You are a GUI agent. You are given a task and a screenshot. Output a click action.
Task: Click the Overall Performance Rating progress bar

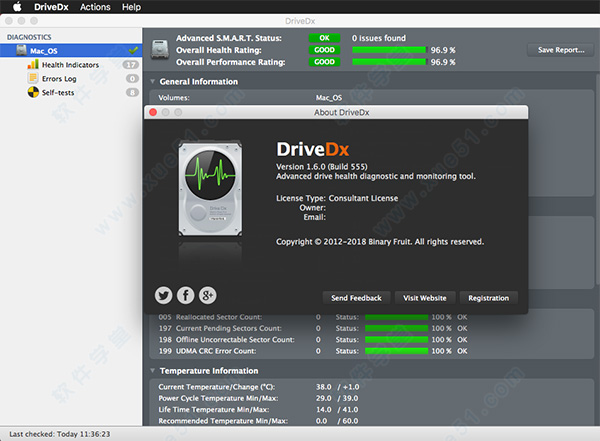(x=389, y=62)
